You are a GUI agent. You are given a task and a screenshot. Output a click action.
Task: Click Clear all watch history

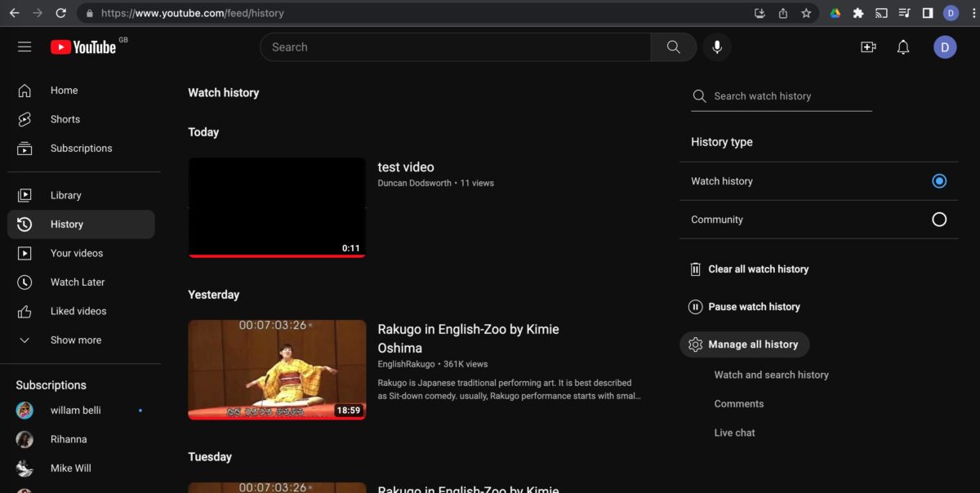pos(749,269)
